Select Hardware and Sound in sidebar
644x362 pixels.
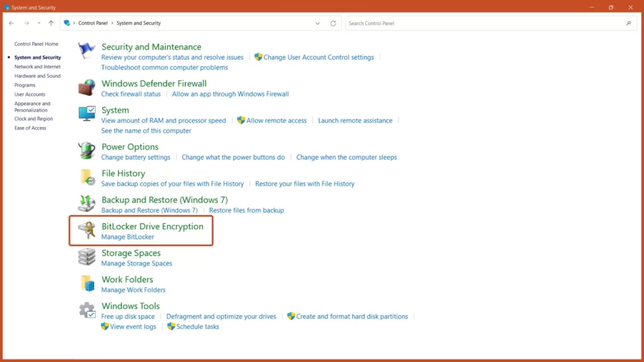pyautogui.click(x=37, y=76)
